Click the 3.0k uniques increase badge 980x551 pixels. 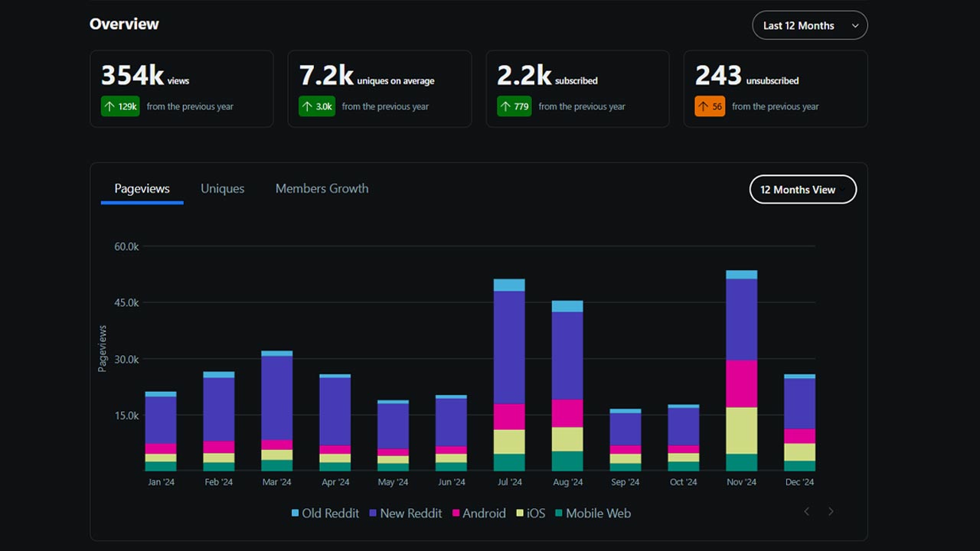(x=317, y=106)
